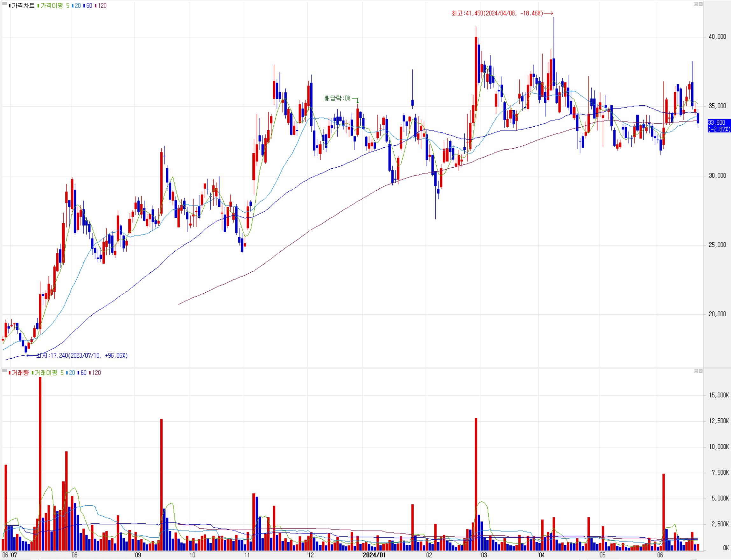Click the volume panel maximize icon
The height and width of the screenshot is (560, 731).
pyautogui.click(x=696, y=371)
